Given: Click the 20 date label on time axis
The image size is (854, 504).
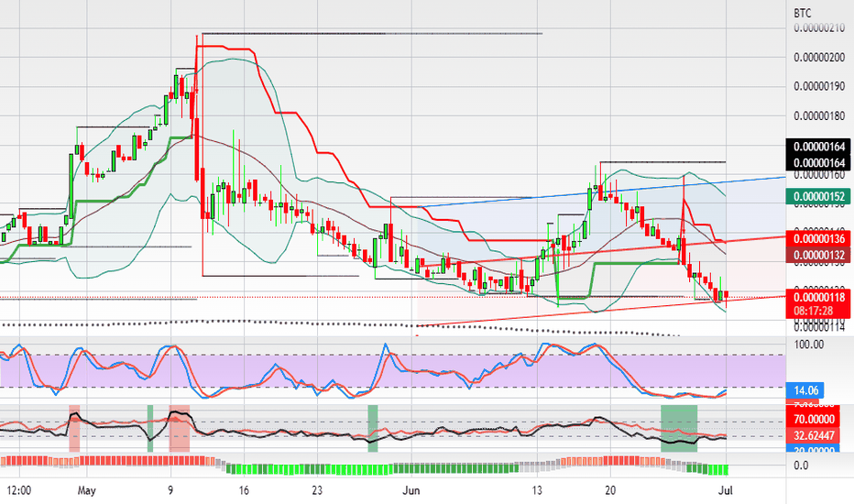Looking at the screenshot, I should (610, 490).
